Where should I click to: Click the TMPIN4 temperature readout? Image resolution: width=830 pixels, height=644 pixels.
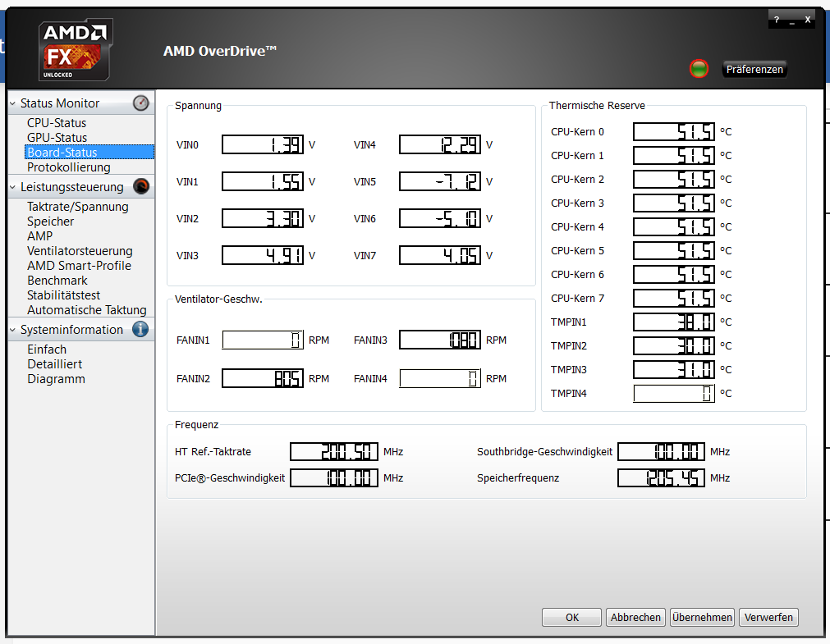click(674, 393)
